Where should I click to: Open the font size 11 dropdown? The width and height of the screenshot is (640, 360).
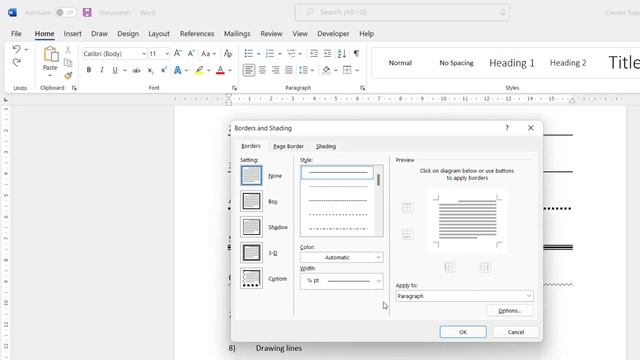[167, 54]
